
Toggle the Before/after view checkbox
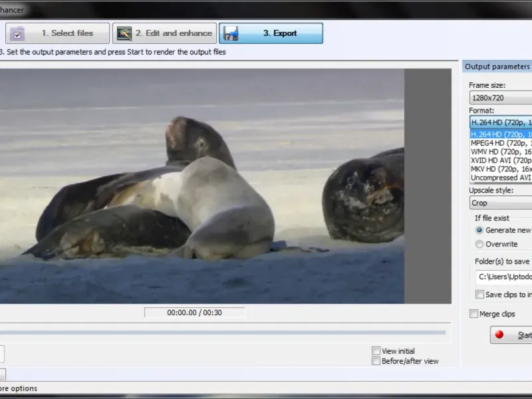(376, 361)
